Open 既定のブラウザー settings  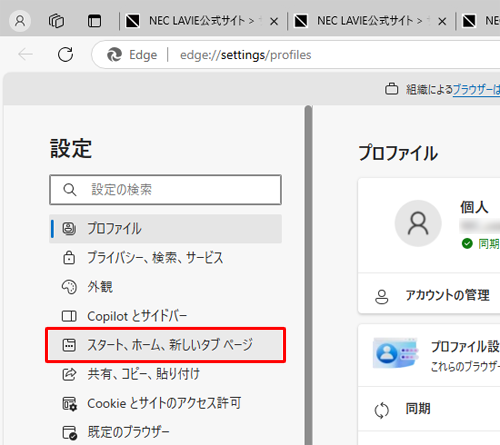coord(165,432)
